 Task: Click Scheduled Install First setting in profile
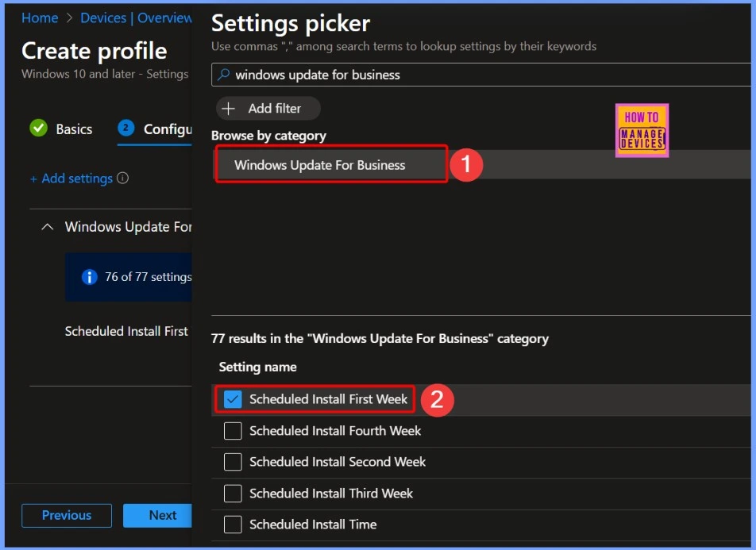(126, 331)
